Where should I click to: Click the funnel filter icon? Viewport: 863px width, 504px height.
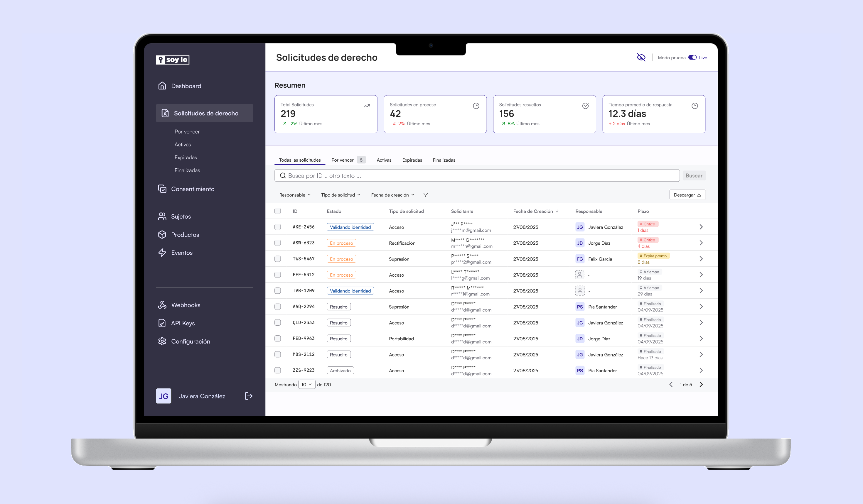(425, 195)
